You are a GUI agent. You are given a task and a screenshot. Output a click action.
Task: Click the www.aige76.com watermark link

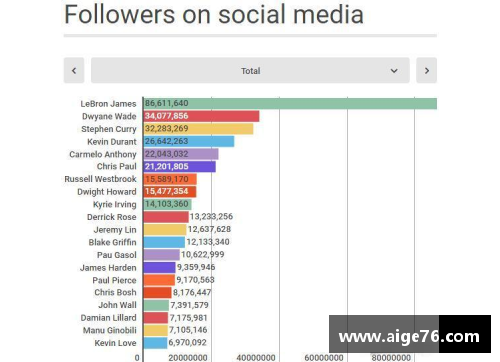pos(410,337)
